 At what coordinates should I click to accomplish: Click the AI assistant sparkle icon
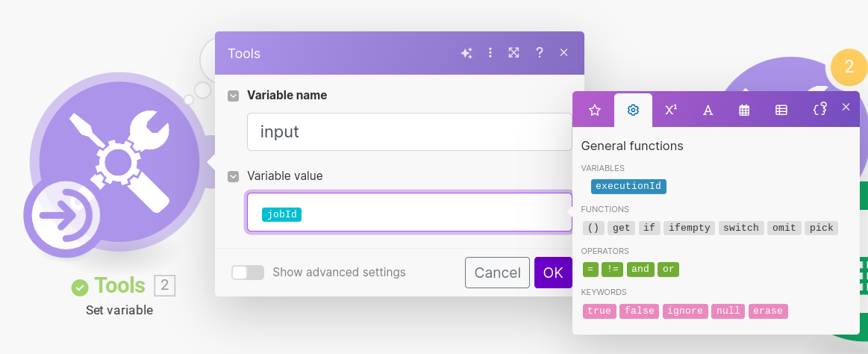pyautogui.click(x=466, y=53)
